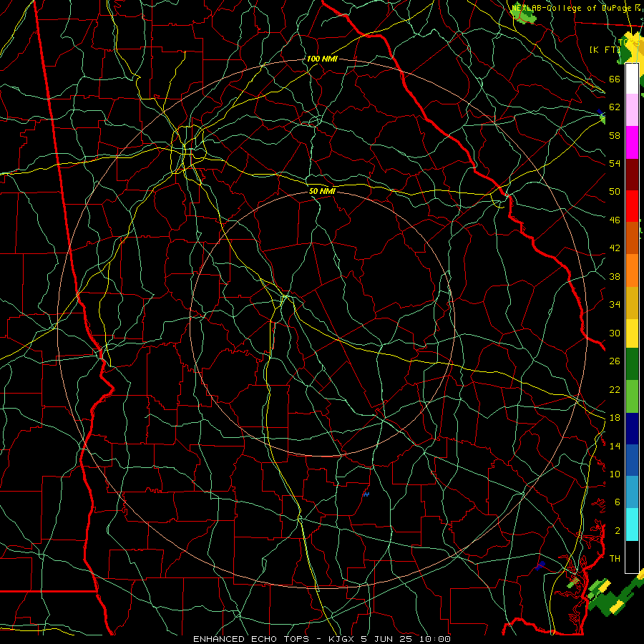This screenshot has width=644, height=644.
Task: Click the "46" scale value
Action: click(615, 220)
